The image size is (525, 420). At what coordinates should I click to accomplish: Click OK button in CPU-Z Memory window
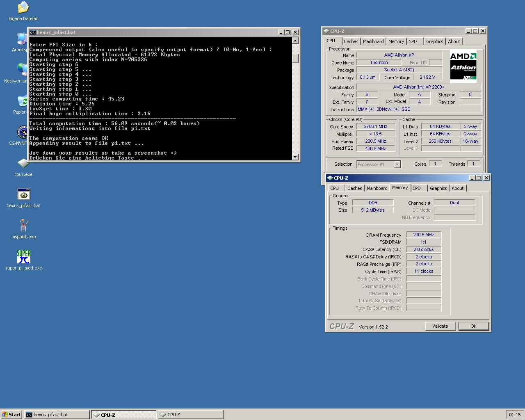(473, 326)
